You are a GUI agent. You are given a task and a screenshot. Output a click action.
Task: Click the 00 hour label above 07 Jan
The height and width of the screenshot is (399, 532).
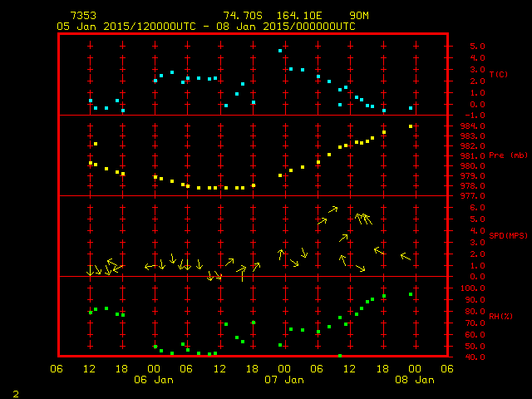click(284, 369)
